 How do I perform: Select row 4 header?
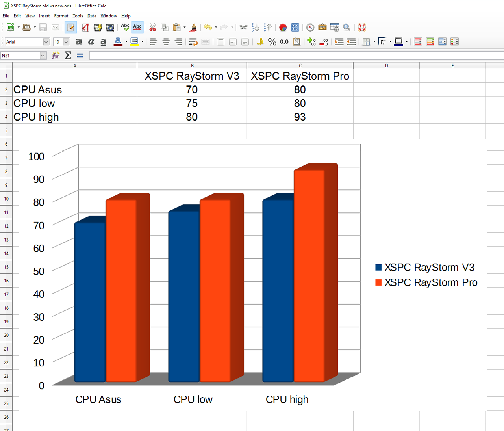click(x=6, y=117)
